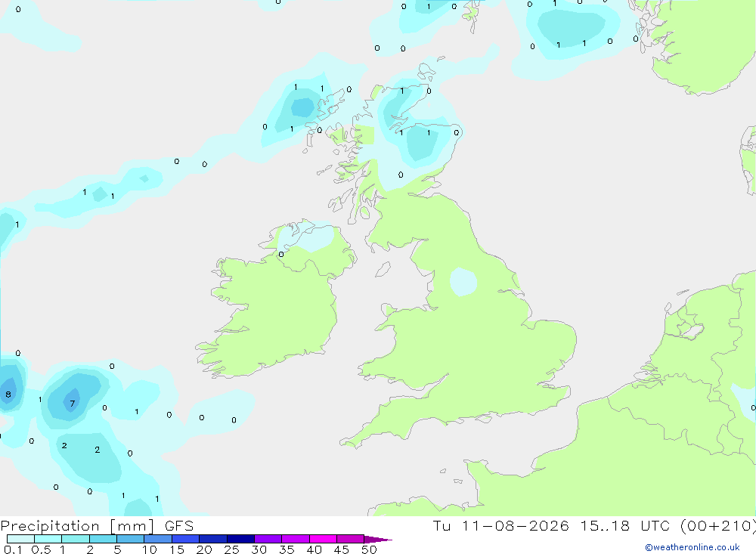Click the legend label '15'
The height and width of the screenshot is (554, 756).
click(x=177, y=549)
